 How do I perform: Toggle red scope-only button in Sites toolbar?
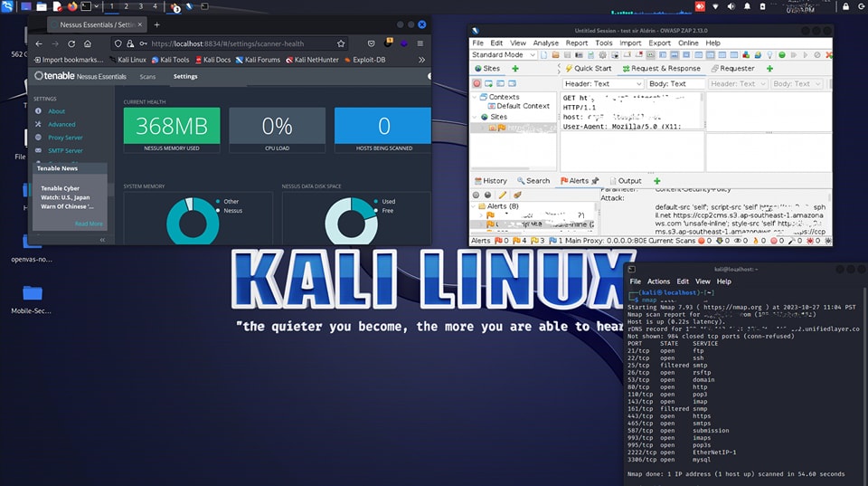point(476,83)
